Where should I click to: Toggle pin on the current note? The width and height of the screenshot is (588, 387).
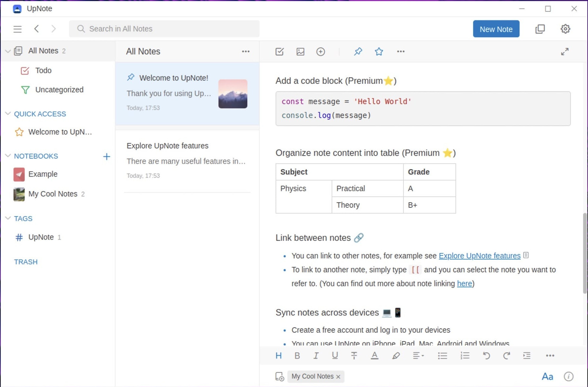(358, 51)
